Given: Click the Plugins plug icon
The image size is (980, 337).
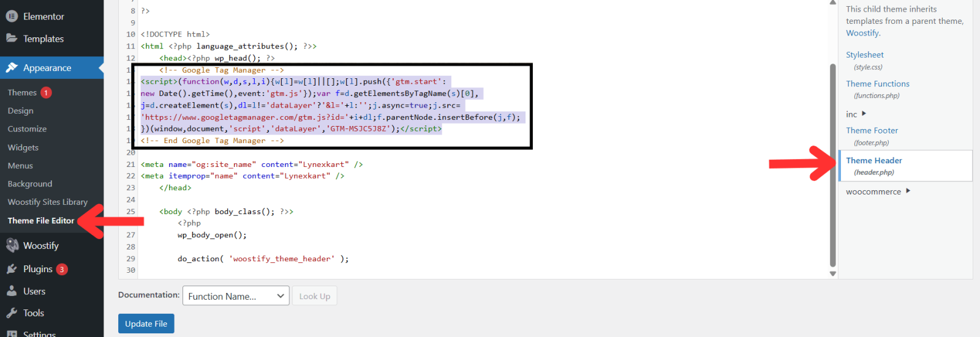Looking at the screenshot, I should click(12, 269).
